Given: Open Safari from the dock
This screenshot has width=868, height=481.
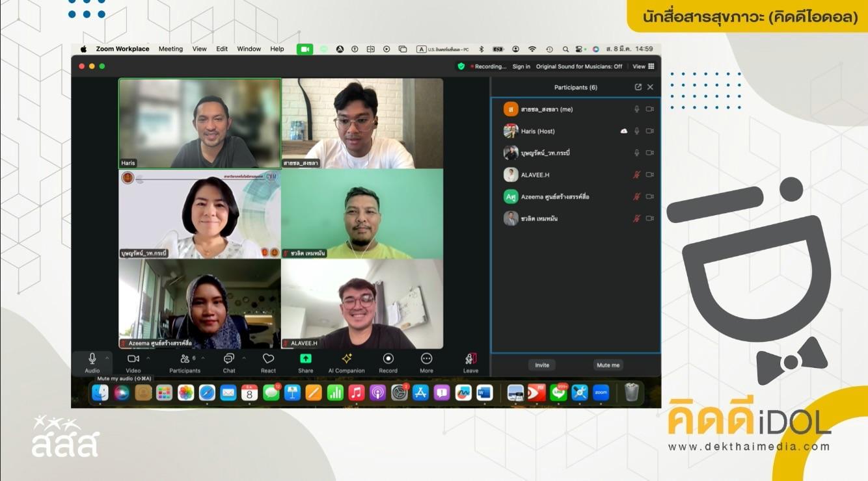Looking at the screenshot, I should [207, 393].
